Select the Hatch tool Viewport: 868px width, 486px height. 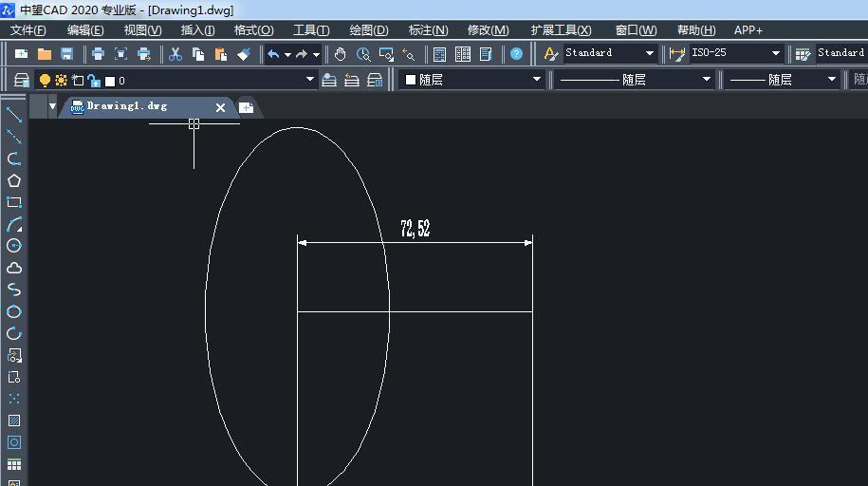[14, 421]
